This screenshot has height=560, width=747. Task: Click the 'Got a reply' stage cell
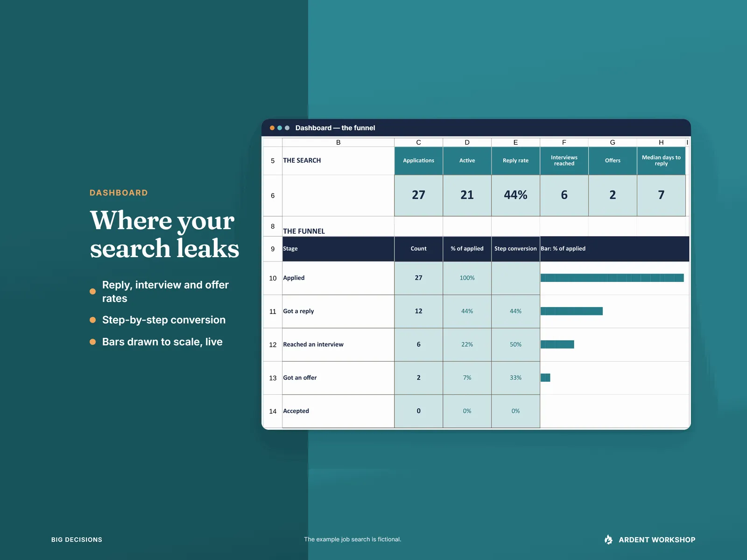[x=338, y=311]
